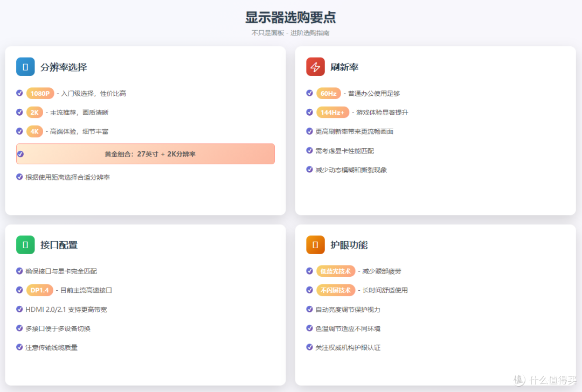Select the 1080P orange badge
This screenshot has width=582, height=392.
pos(40,94)
